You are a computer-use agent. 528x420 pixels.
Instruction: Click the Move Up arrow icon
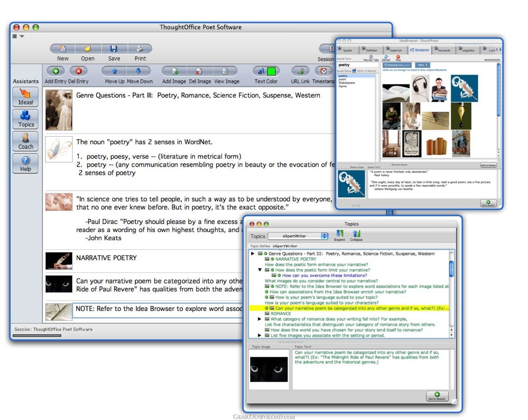pos(115,71)
